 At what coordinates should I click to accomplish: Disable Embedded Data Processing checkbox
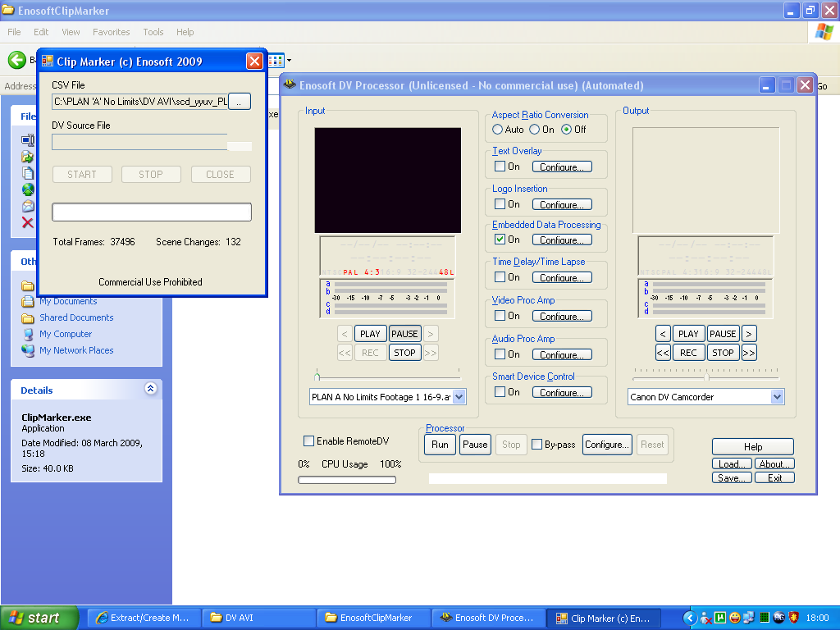[500, 240]
